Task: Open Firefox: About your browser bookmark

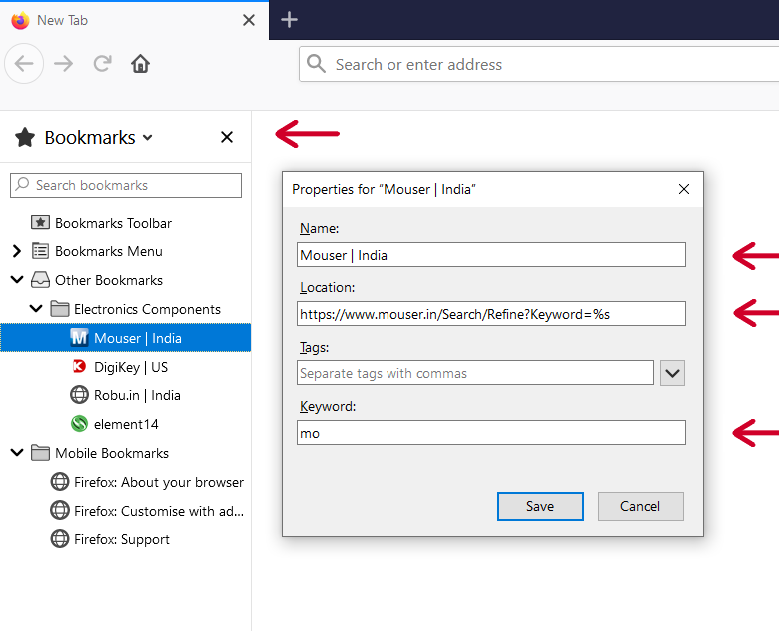Action: tap(159, 482)
